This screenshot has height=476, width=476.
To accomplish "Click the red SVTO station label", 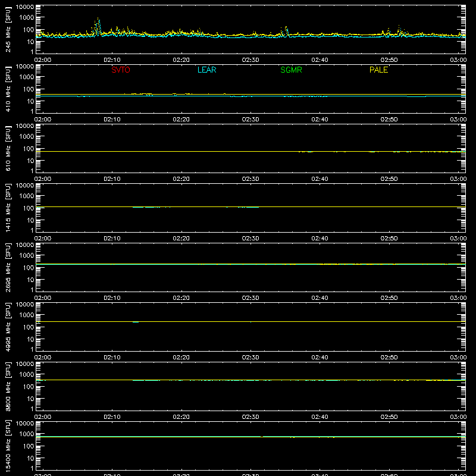I will coord(121,70).
